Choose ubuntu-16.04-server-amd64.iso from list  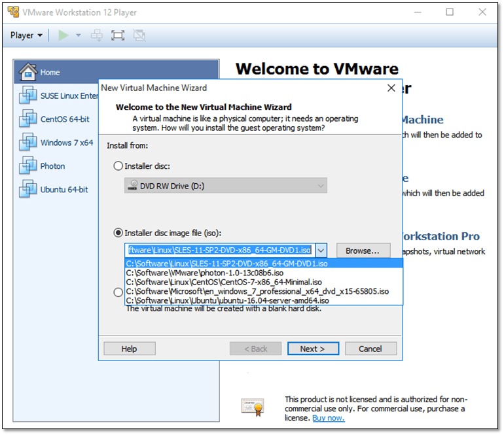click(x=264, y=301)
